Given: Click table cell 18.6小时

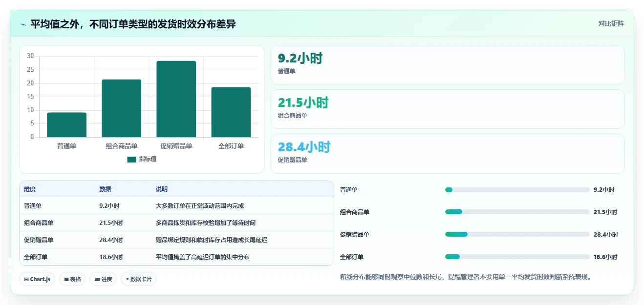Looking at the screenshot, I should [111, 257].
